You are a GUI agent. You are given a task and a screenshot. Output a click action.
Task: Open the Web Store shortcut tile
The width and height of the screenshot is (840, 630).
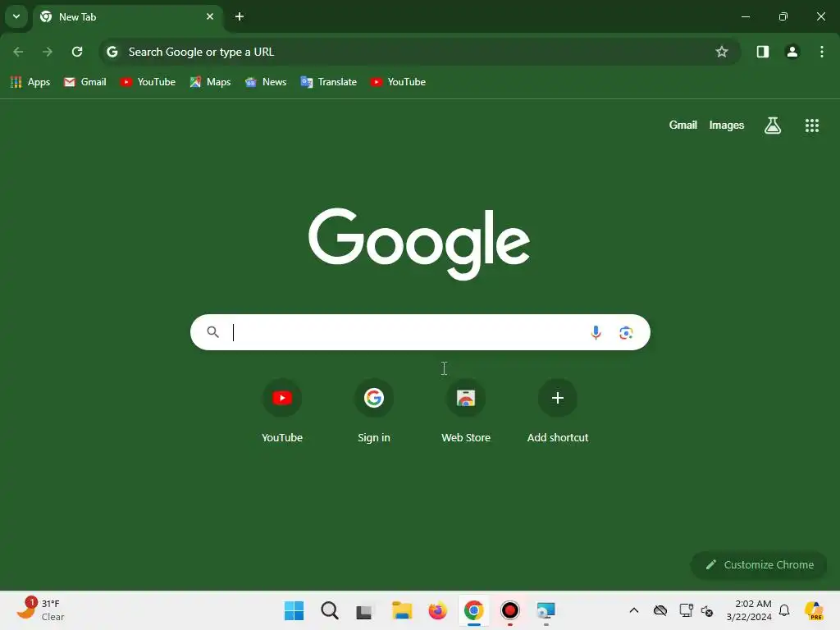tap(466, 412)
